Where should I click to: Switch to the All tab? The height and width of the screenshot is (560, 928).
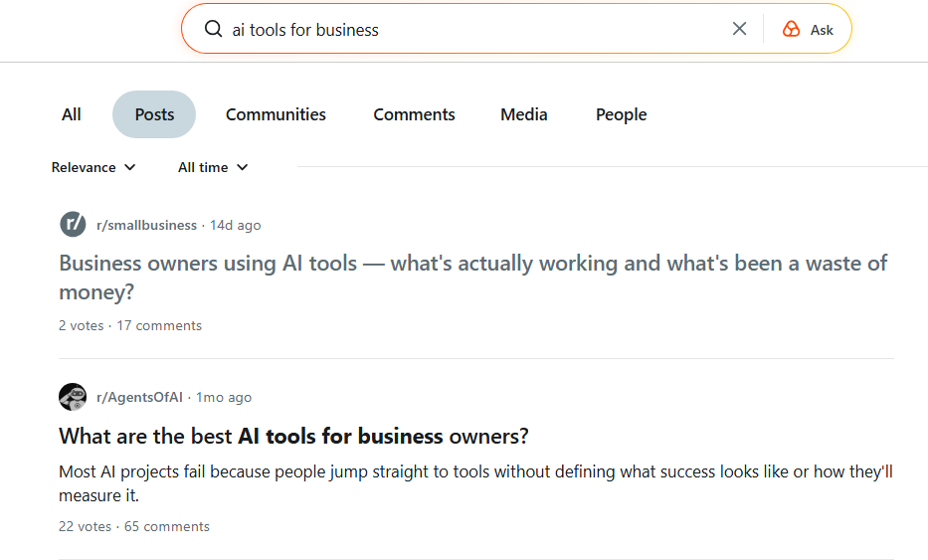72,114
